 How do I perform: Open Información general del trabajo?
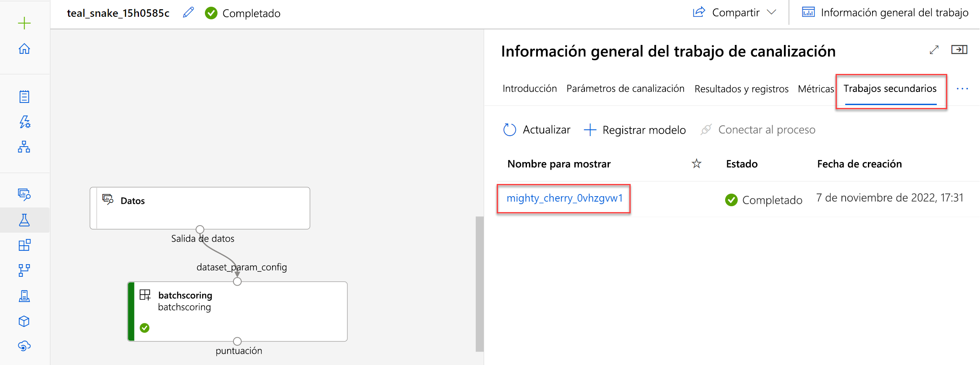886,13
